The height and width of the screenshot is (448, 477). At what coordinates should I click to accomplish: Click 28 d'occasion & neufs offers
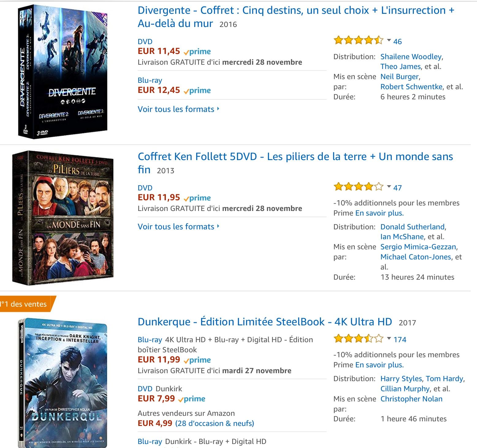coord(215,423)
